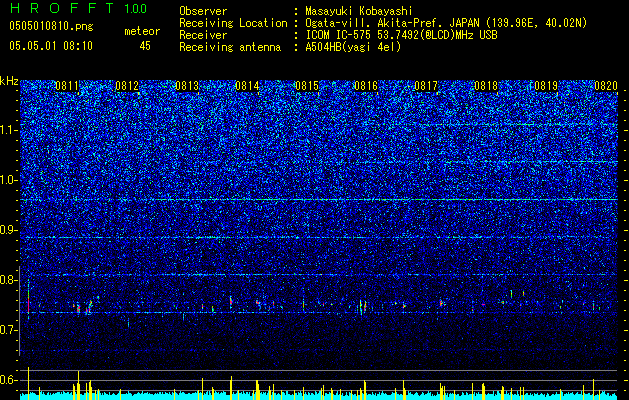Click the 0813 time marker
The image size is (629, 400).
[187, 86]
